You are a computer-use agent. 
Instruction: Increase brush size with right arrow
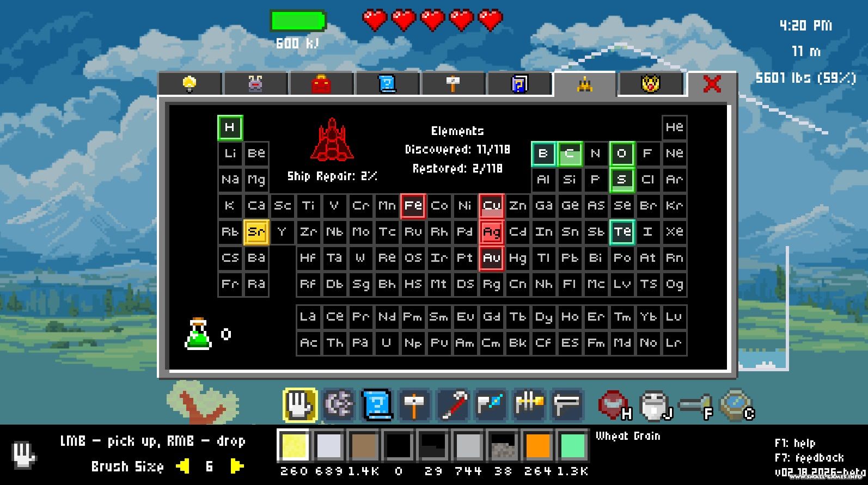pyautogui.click(x=236, y=466)
